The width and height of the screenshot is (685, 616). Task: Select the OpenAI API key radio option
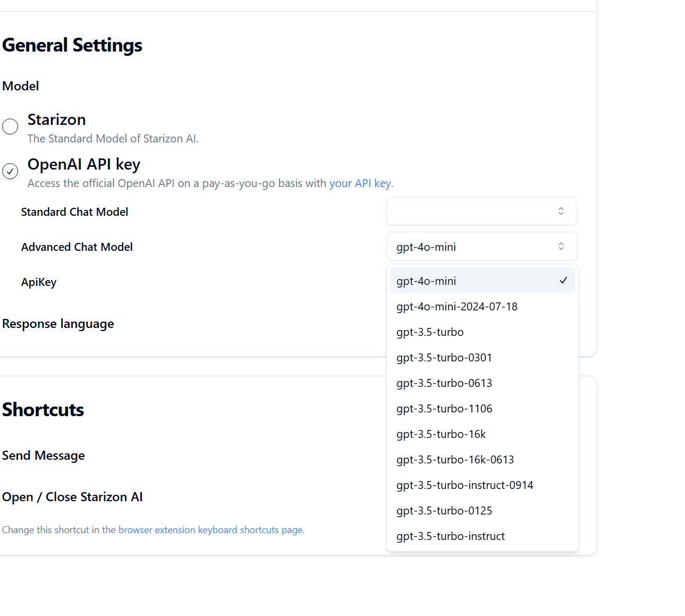coord(10,171)
